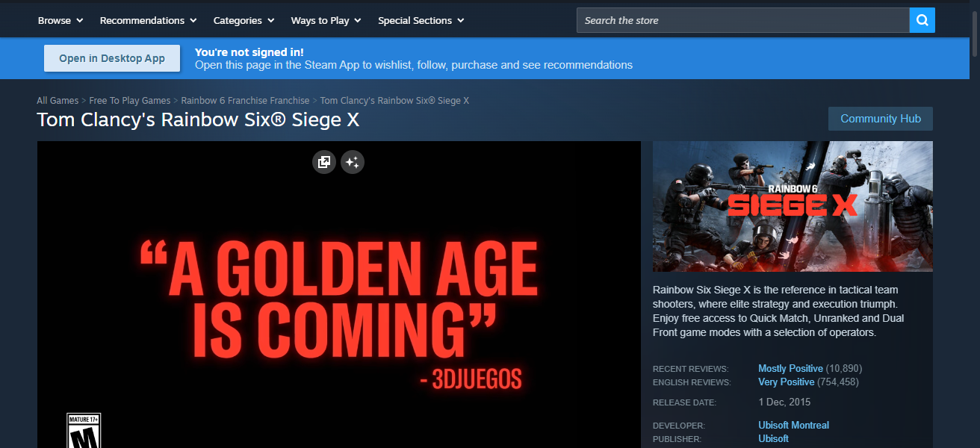Image resolution: width=980 pixels, height=448 pixels.
Task: Click the sparkle icon above the video
Action: pyautogui.click(x=353, y=162)
